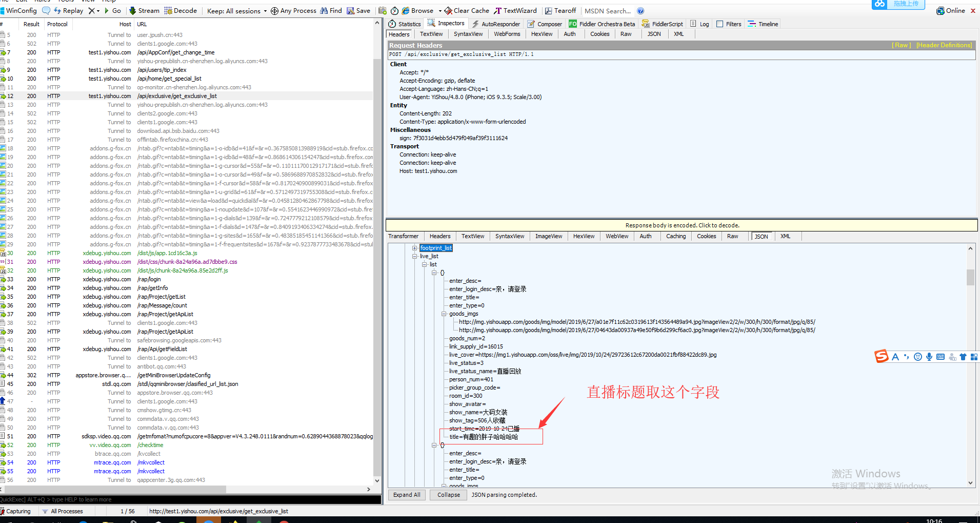
Task: Click the camera screenshot icon
Action: point(383,11)
